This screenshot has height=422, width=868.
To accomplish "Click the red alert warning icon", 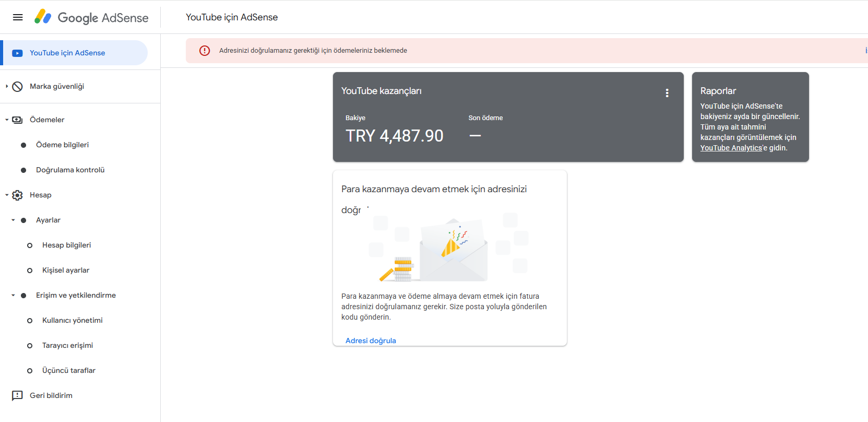I will coord(205,51).
